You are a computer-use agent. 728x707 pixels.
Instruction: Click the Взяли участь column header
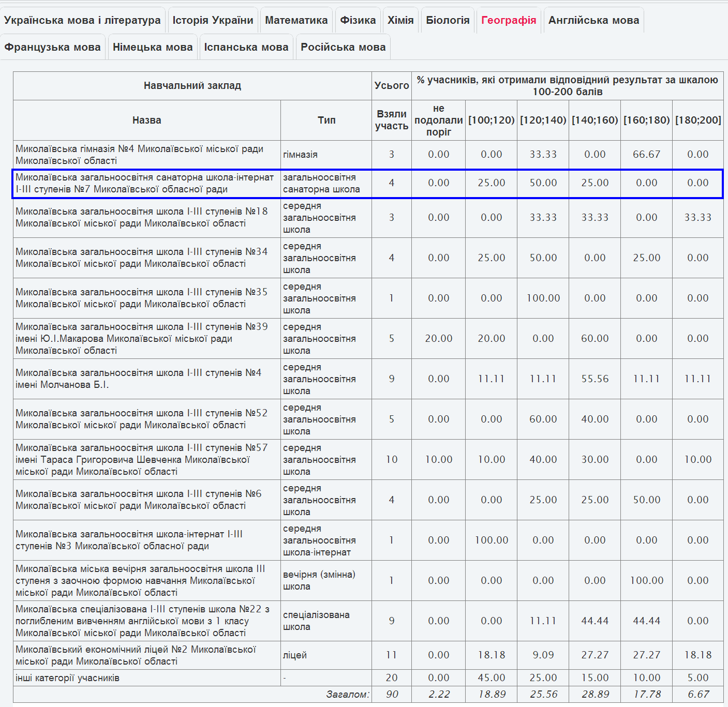click(392, 120)
